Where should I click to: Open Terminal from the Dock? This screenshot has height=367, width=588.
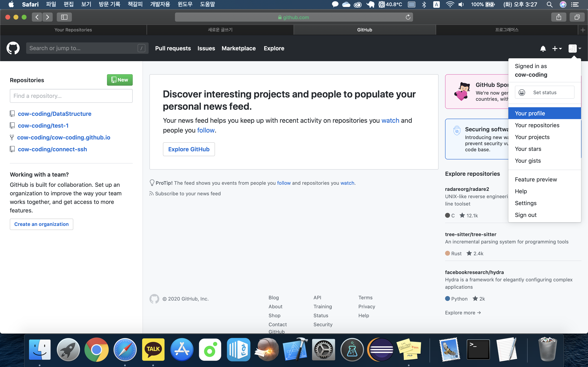coord(478,350)
